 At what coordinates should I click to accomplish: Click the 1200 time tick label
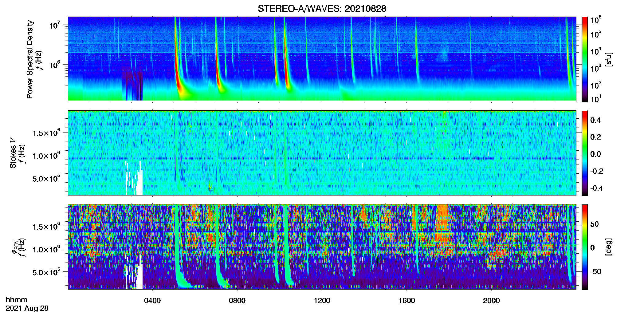click(x=322, y=300)
